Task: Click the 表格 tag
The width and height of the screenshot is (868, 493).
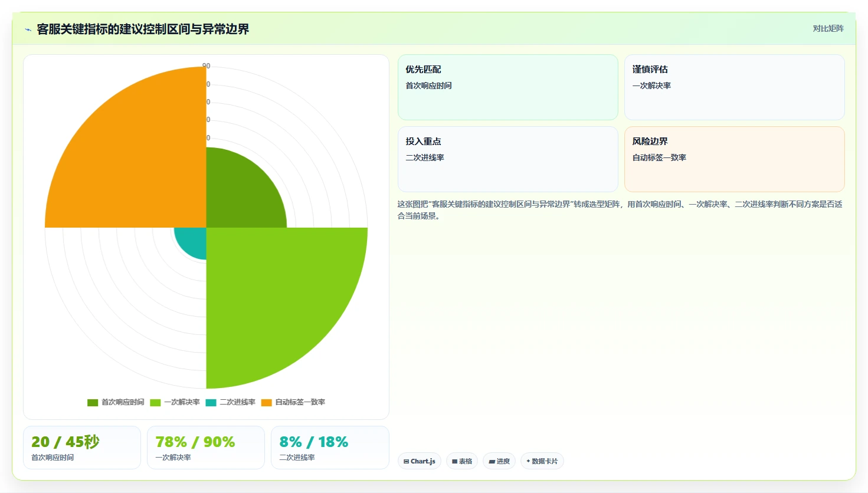Action: (x=462, y=461)
